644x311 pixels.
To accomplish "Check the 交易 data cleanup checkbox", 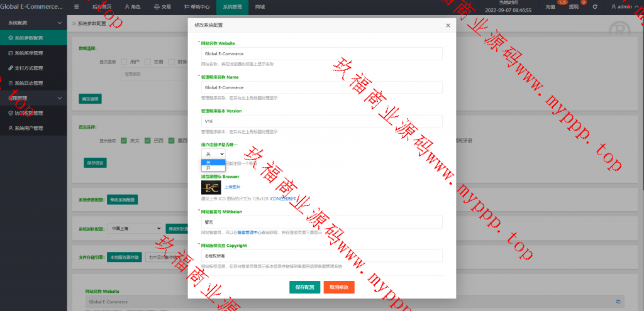I will 148,62.
